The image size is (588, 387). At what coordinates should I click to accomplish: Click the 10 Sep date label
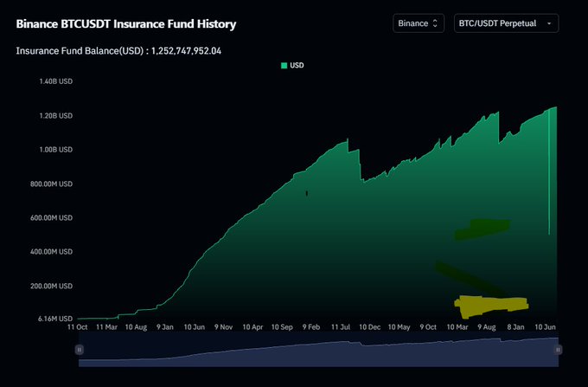pos(282,327)
